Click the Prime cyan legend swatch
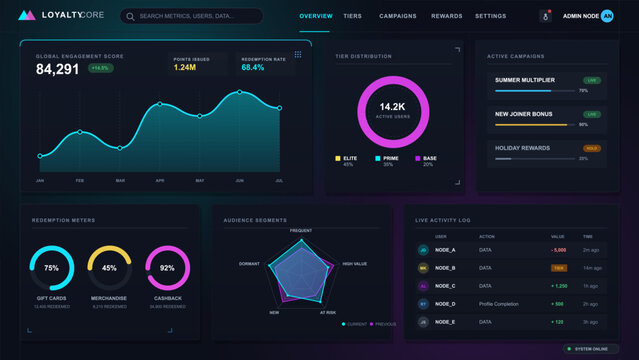This screenshot has width=639, height=360. click(x=377, y=158)
